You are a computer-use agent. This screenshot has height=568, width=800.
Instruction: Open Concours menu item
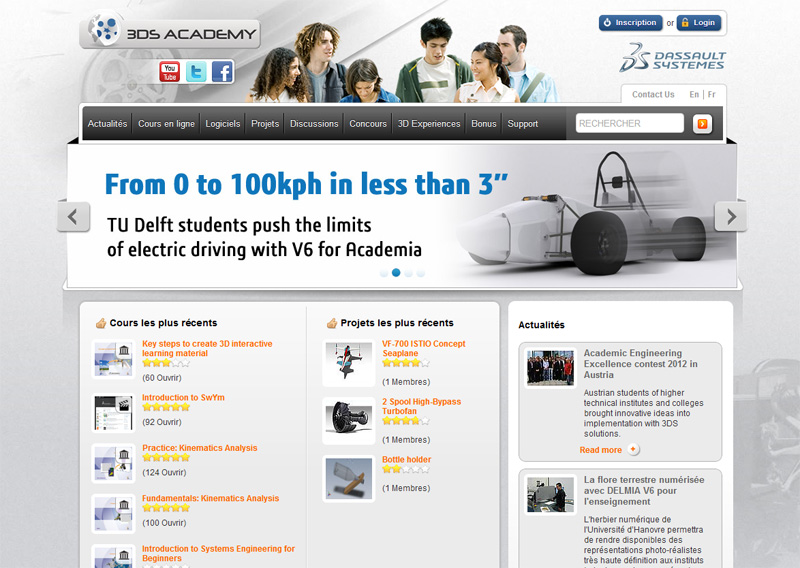coord(368,124)
